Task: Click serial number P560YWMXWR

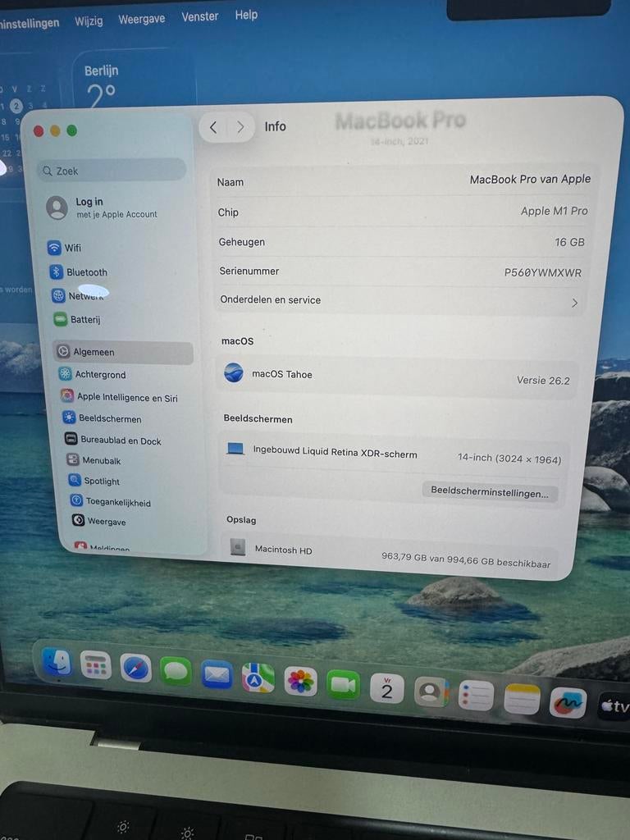Action: [x=543, y=272]
